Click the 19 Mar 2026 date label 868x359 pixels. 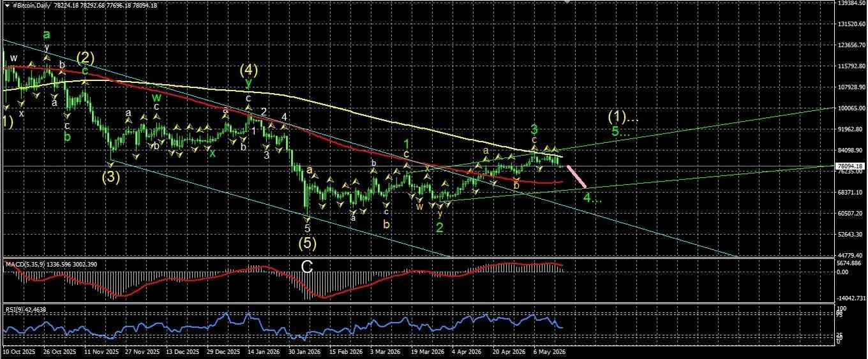click(428, 351)
